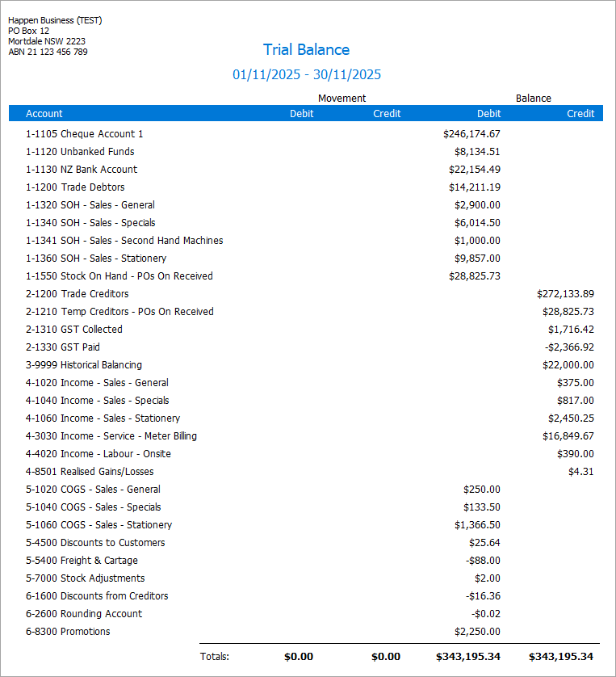Select 2-1210 Temp Creditors - POs On Received
This screenshot has width=616, height=677.
[x=119, y=311]
